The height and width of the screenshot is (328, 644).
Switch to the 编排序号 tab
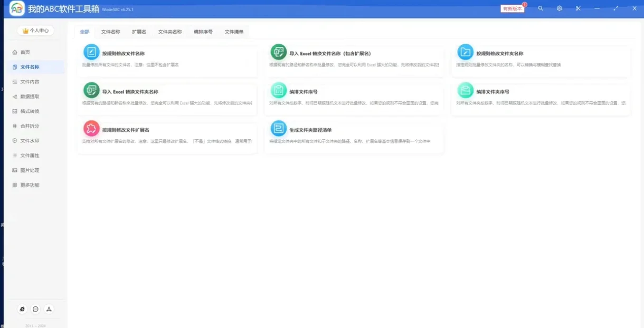(x=203, y=32)
